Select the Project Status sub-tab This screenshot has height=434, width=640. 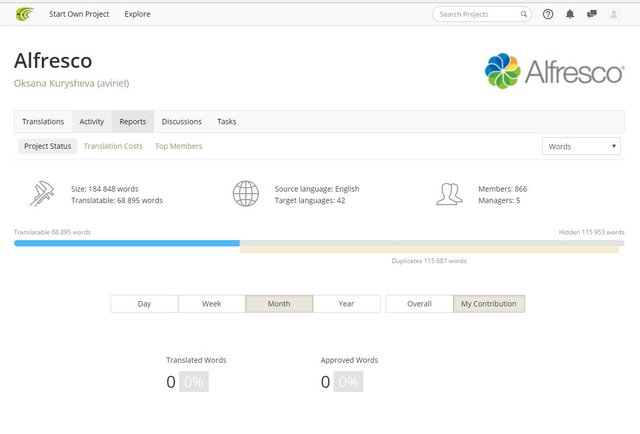tap(48, 146)
